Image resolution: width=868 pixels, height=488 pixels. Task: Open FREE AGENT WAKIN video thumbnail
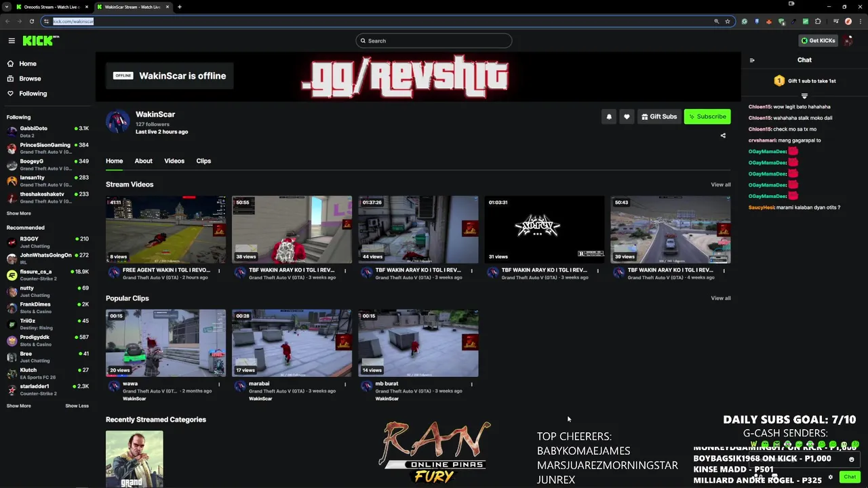[x=166, y=230]
